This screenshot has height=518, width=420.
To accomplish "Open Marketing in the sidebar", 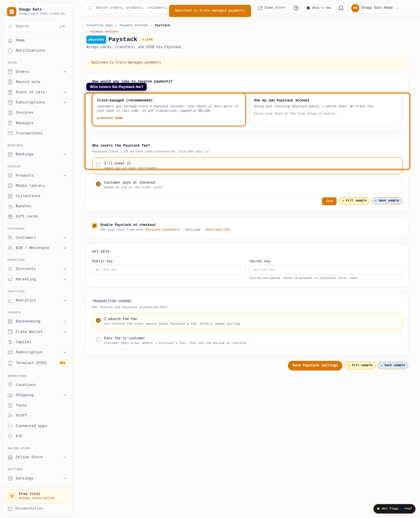I will (37, 279).
